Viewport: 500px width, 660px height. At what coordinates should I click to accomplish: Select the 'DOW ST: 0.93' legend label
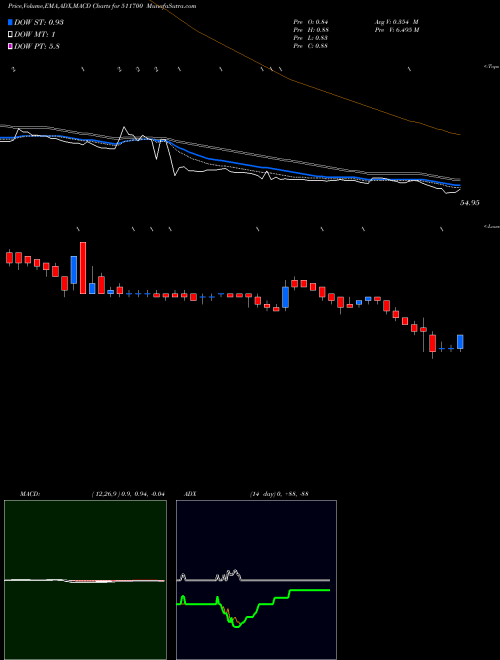(39, 22)
